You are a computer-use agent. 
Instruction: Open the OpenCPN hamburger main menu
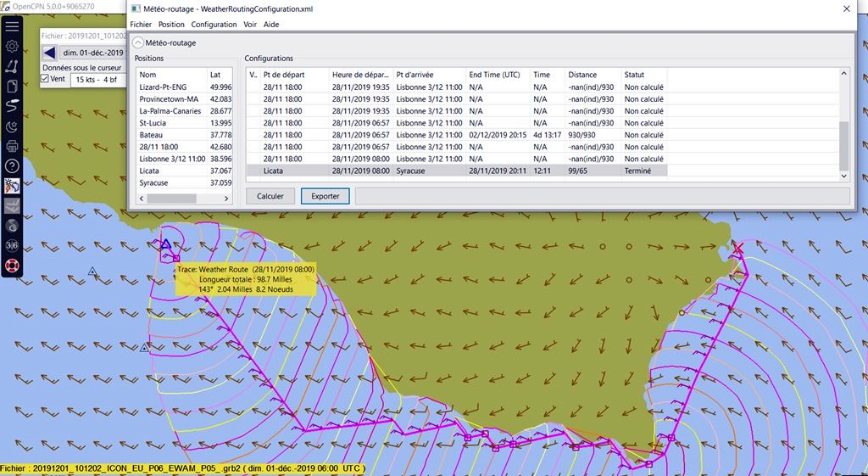click(x=12, y=27)
